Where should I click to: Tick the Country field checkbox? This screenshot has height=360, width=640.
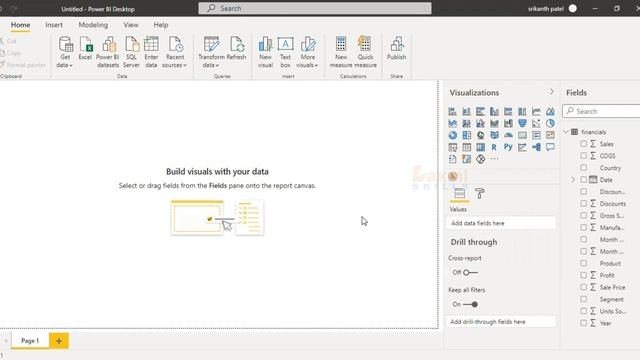(x=584, y=168)
